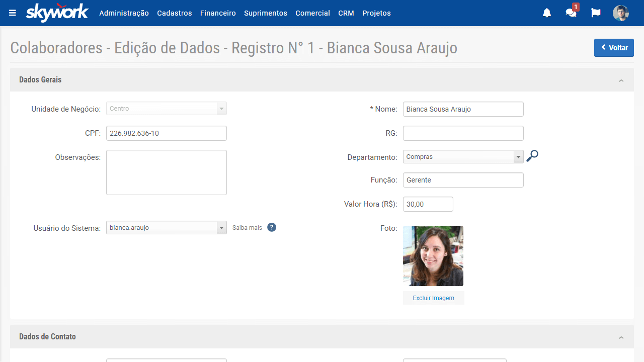Viewport: 644px width, 362px height.
Task: Open the Usuário do Sistema dropdown
Action: click(167, 228)
